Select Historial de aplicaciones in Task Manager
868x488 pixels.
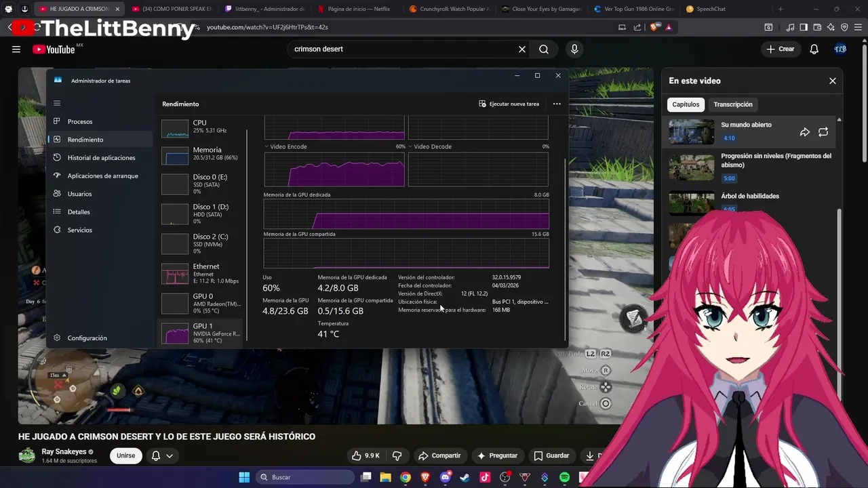pyautogui.click(x=100, y=157)
